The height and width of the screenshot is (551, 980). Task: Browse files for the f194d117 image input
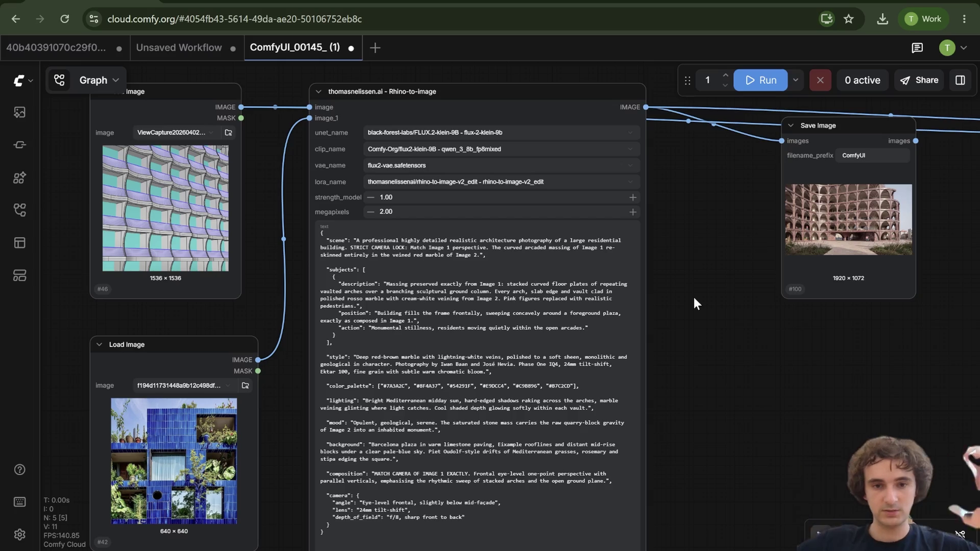[x=245, y=386]
